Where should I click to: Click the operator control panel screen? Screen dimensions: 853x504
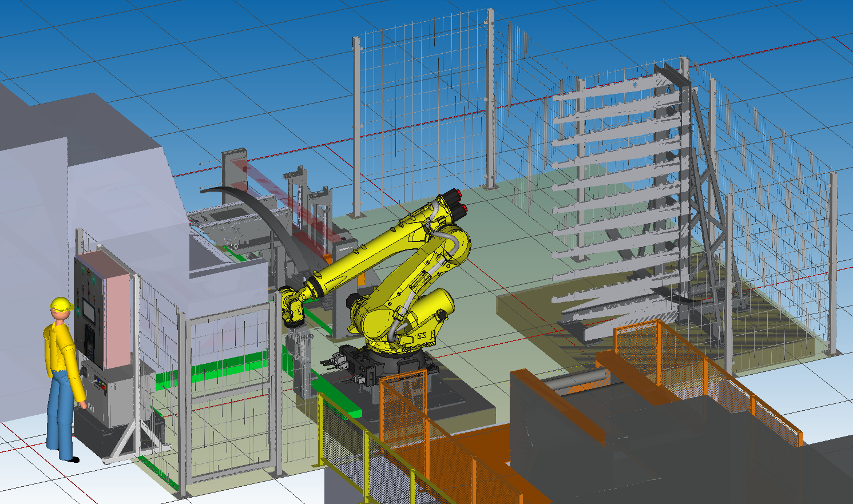tap(89, 311)
